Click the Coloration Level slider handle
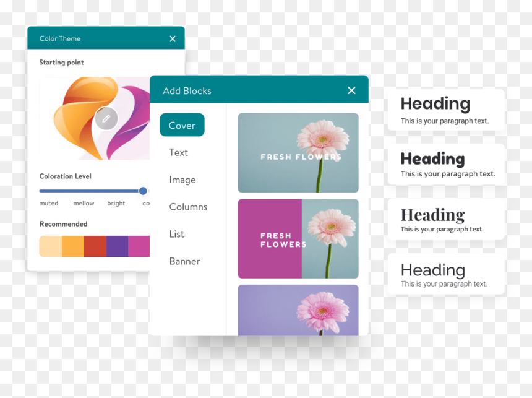This screenshot has width=532, height=398. click(143, 191)
